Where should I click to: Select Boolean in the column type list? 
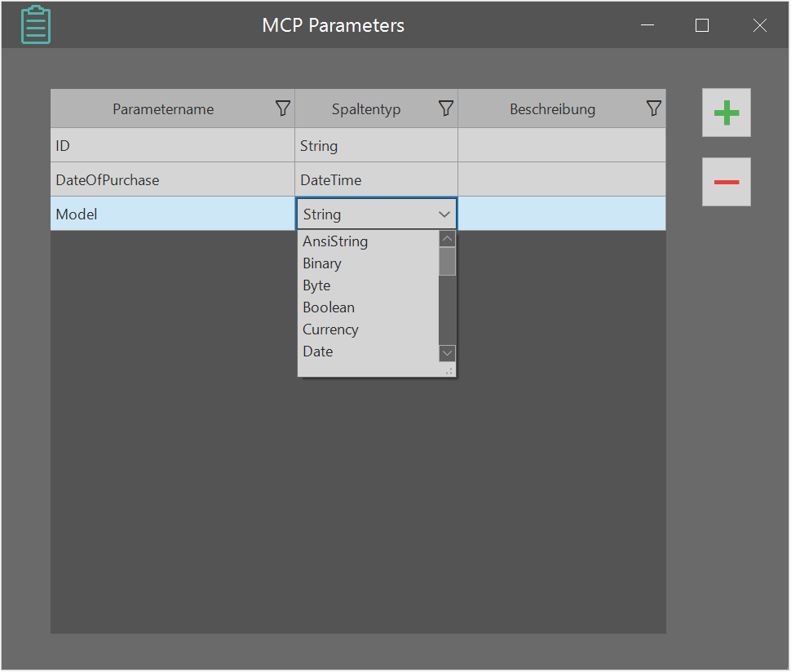click(329, 307)
